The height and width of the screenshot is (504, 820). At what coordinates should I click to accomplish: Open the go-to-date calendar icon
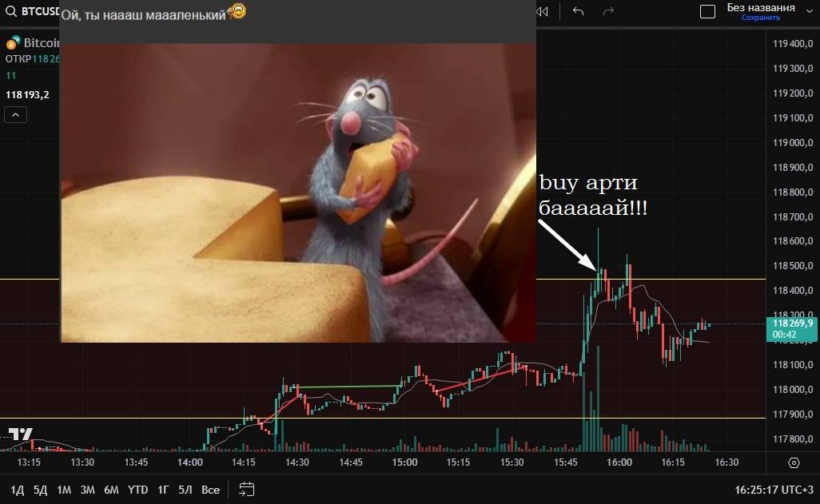pyautogui.click(x=246, y=490)
